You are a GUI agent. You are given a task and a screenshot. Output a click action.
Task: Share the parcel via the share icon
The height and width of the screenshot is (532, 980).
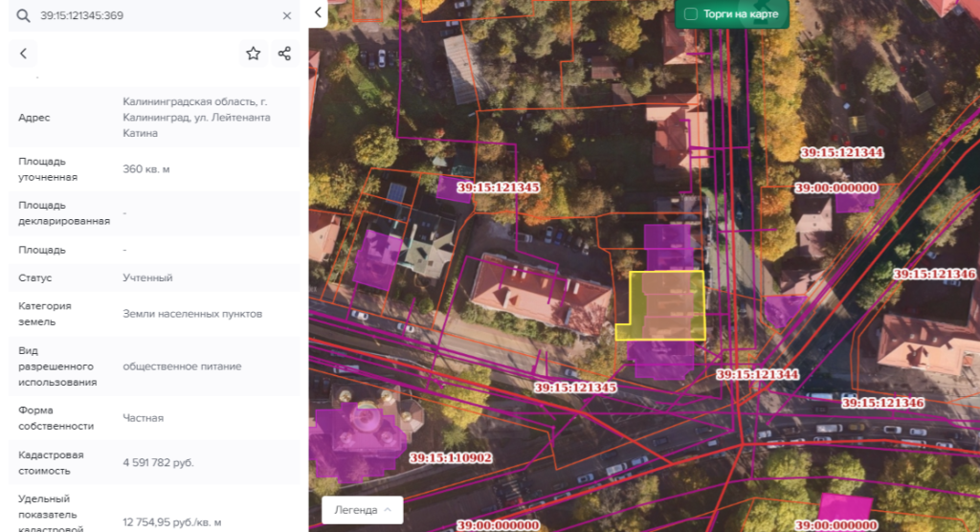(x=284, y=54)
